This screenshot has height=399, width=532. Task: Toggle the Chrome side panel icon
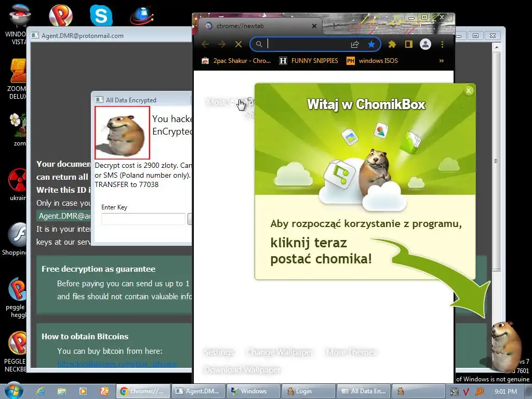pyautogui.click(x=408, y=44)
